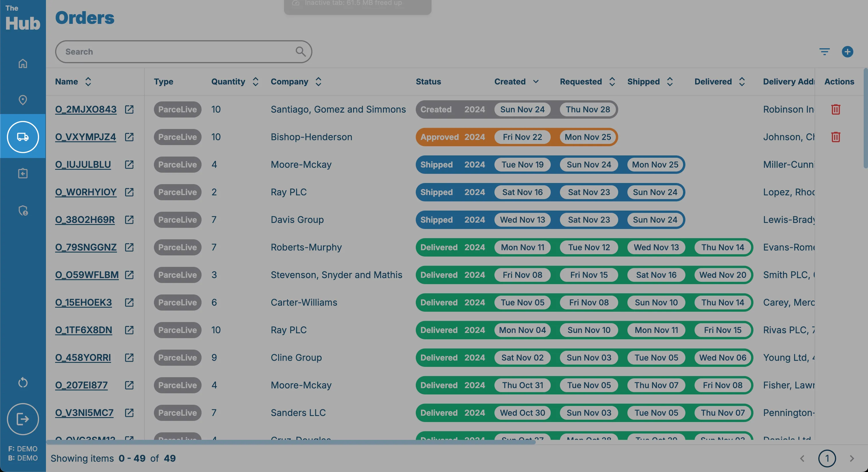The height and width of the screenshot is (472, 868).
Task: Click ParceLive type tag for Moore-Mckay Shipped row
Action: click(177, 165)
